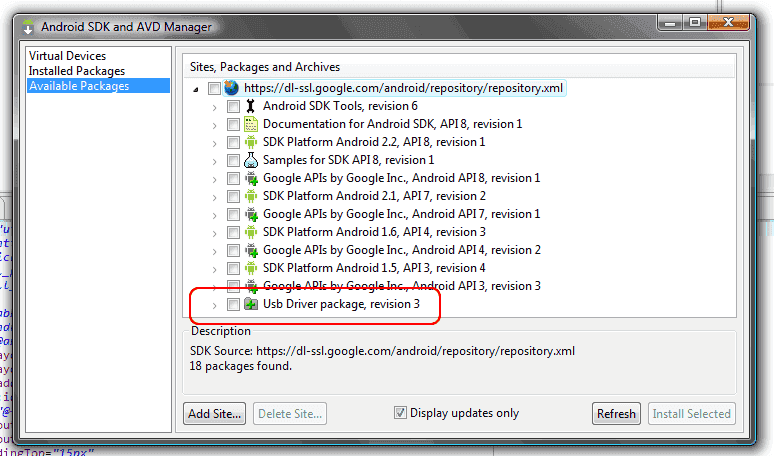Click 'Sites, Packages and Archives' heading

[x=265, y=67]
